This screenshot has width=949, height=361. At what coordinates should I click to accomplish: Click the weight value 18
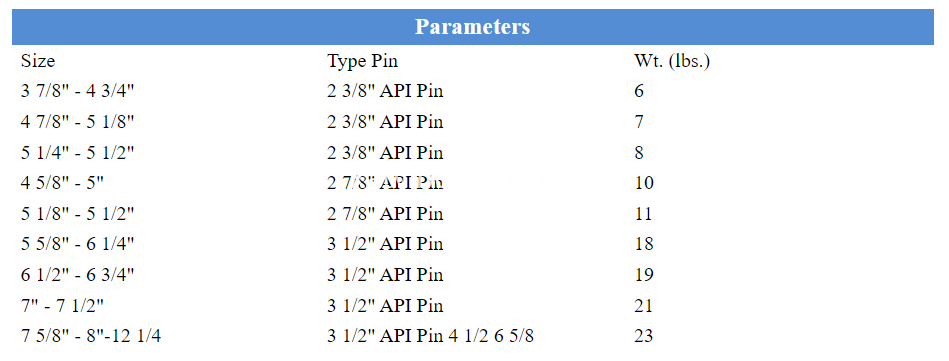click(x=644, y=244)
